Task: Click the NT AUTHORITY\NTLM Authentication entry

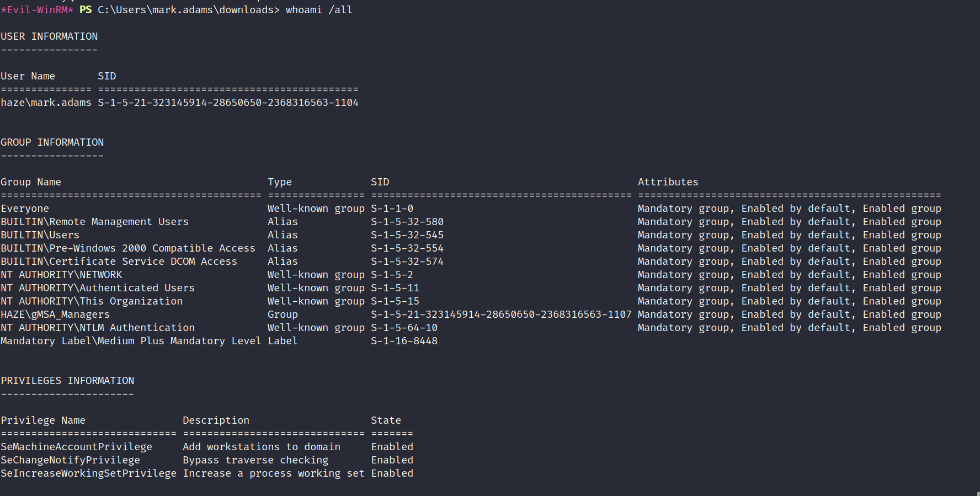Action: [98, 328]
